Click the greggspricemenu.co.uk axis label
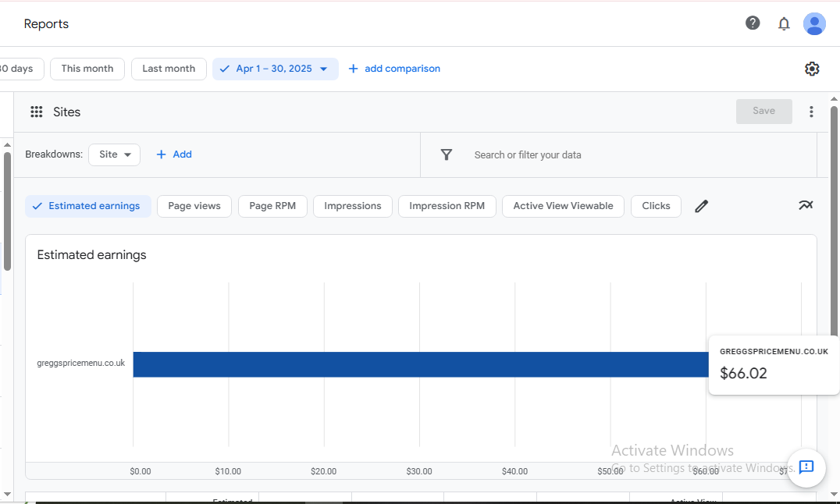 (81, 363)
